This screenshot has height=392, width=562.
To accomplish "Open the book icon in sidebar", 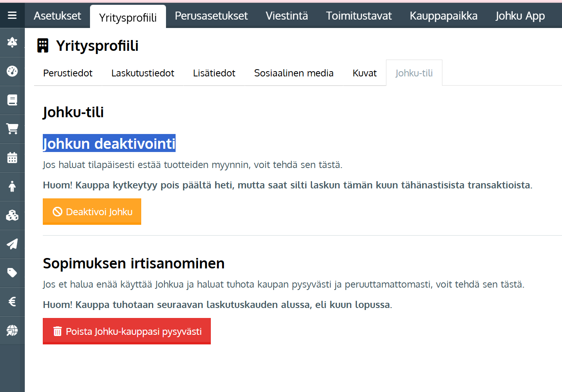I will click(x=12, y=100).
